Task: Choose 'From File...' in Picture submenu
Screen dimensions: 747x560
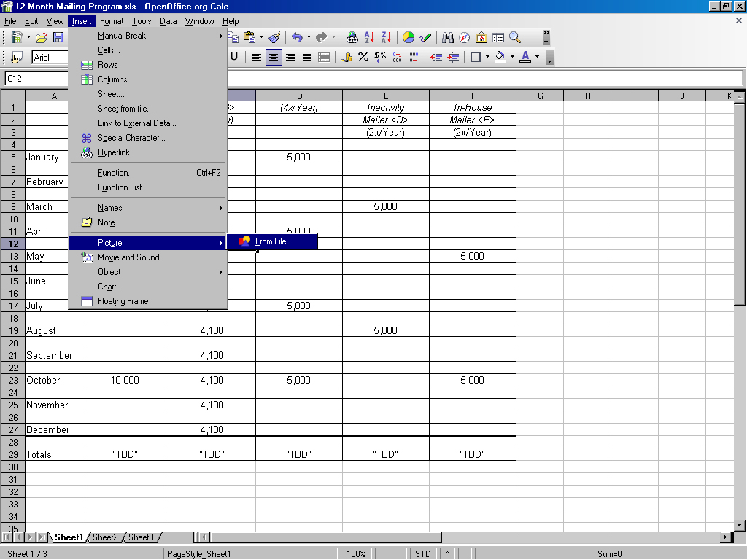Action: point(272,241)
